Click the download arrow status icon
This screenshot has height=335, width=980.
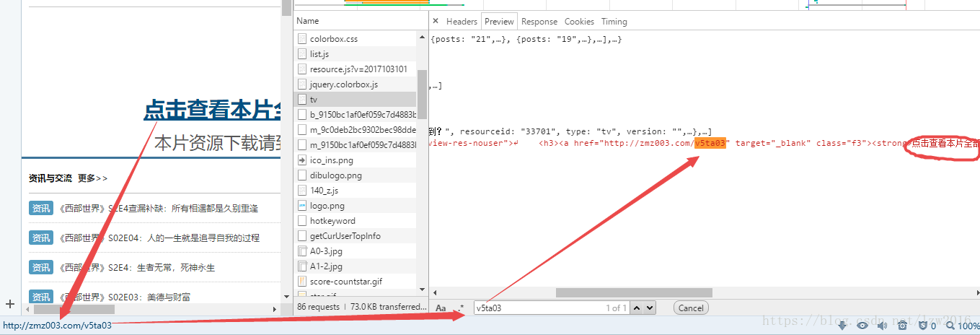click(842, 326)
